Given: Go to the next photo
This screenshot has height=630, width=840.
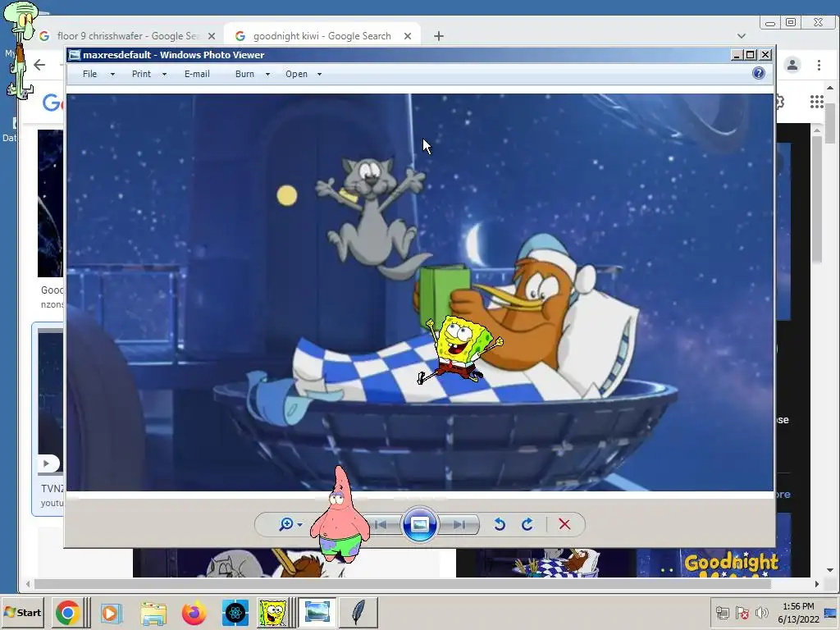Looking at the screenshot, I should (459, 524).
